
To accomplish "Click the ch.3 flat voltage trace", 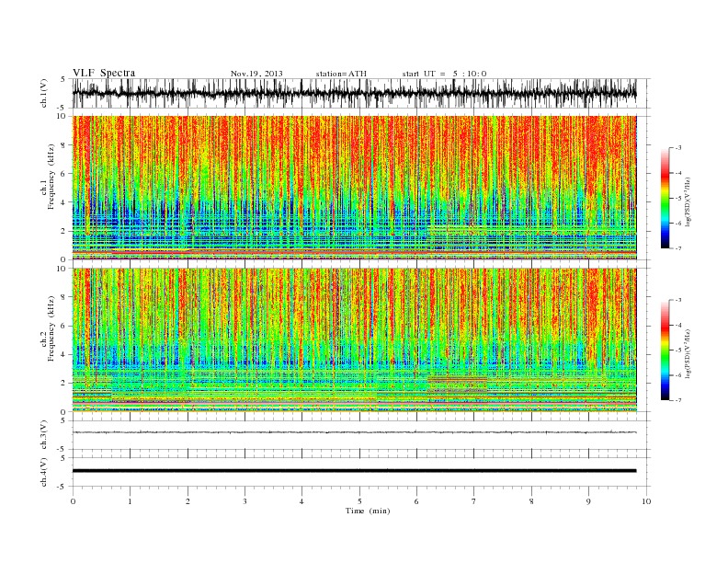I will click(x=354, y=432).
